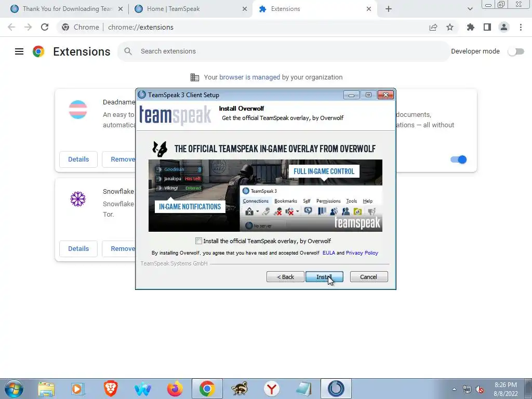Expand the tab search dropdown
Viewport: 532px width, 399px height.
click(470, 9)
